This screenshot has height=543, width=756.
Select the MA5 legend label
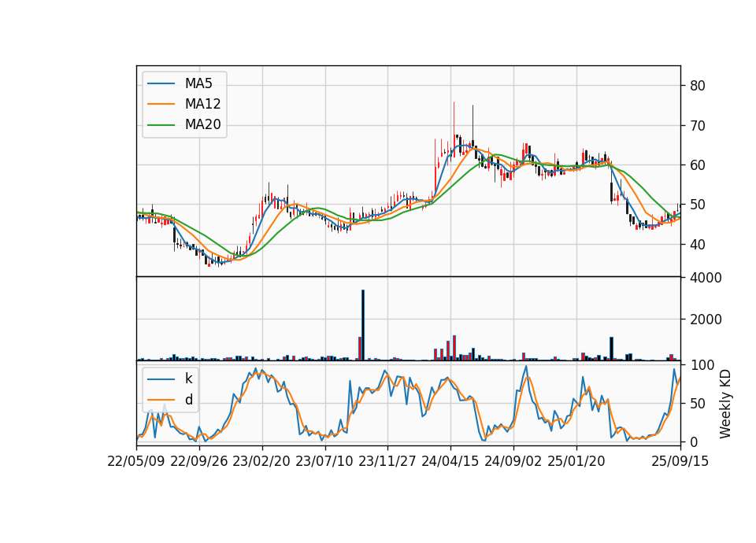[198, 83]
